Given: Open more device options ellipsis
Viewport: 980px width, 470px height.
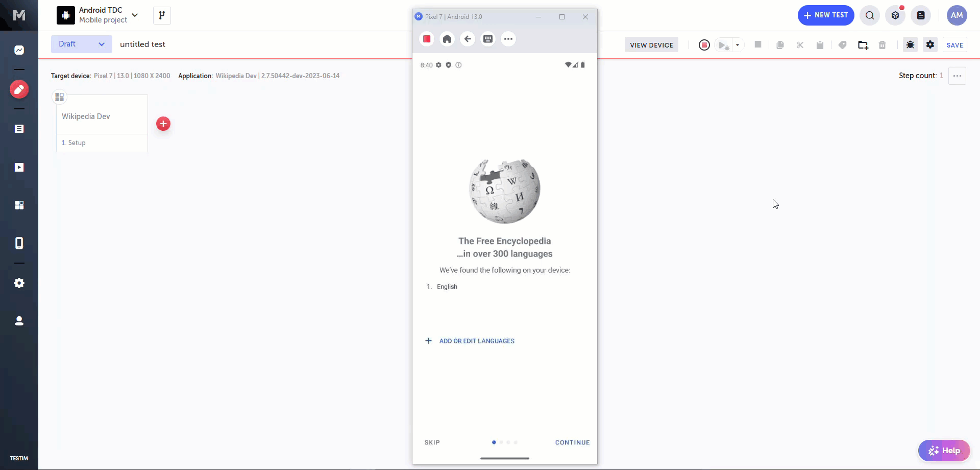Looking at the screenshot, I should [x=508, y=39].
